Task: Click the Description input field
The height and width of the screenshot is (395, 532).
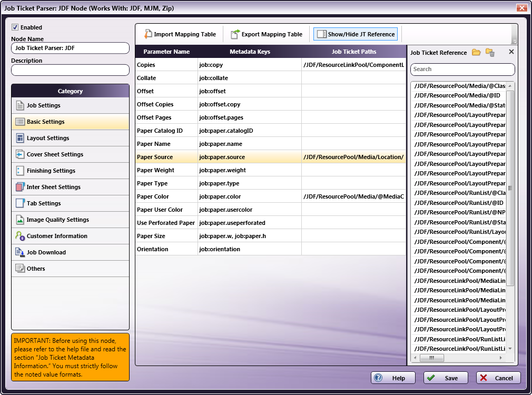Action: click(x=70, y=70)
